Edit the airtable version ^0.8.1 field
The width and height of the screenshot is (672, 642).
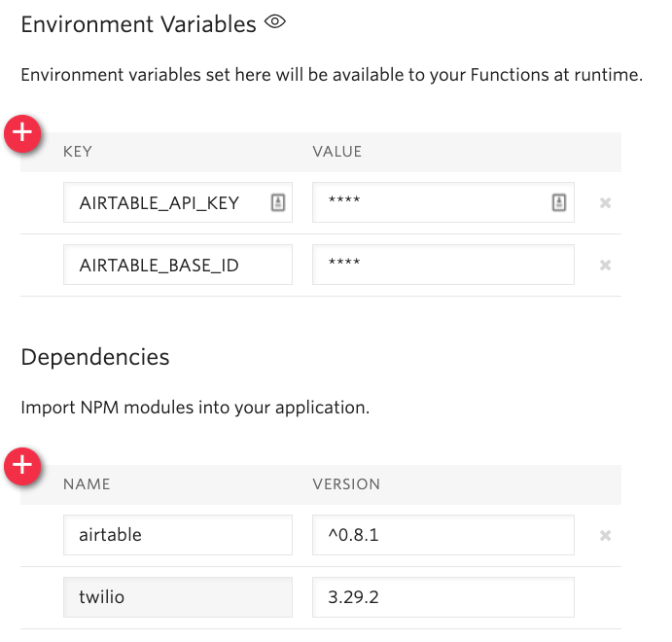tap(443, 535)
